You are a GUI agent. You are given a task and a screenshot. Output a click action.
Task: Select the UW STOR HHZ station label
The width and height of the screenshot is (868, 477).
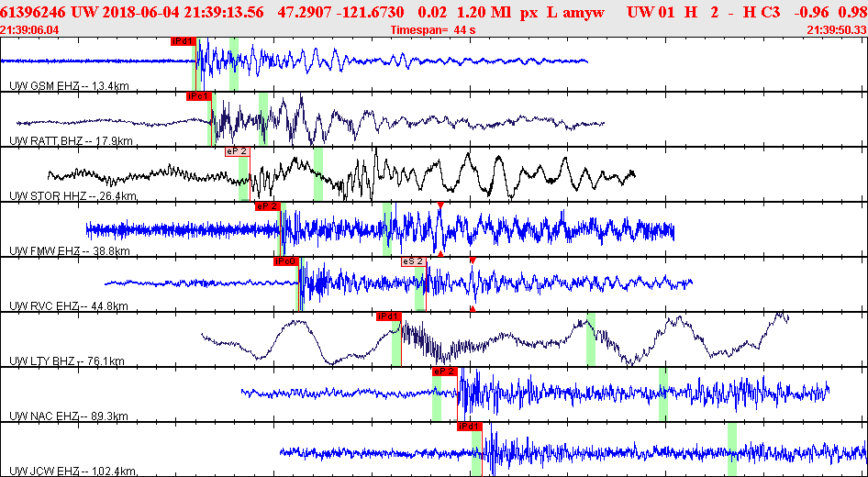[72, 196]
